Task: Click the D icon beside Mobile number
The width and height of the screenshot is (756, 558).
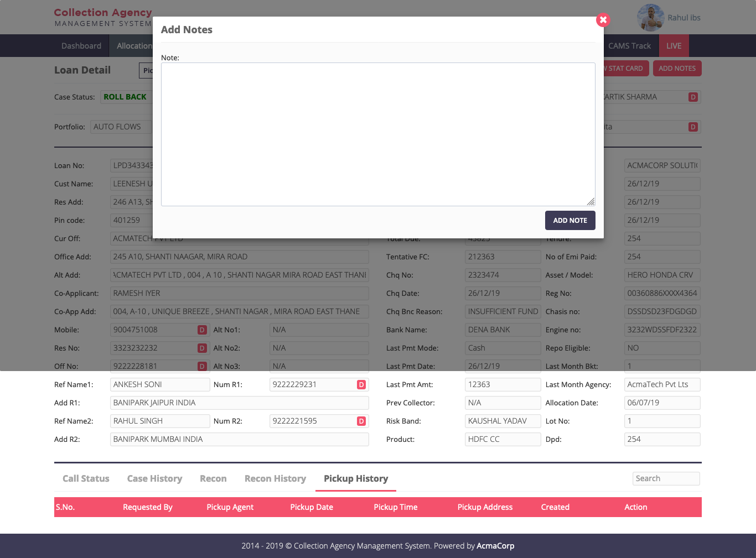Action: [x=202, y=330]
